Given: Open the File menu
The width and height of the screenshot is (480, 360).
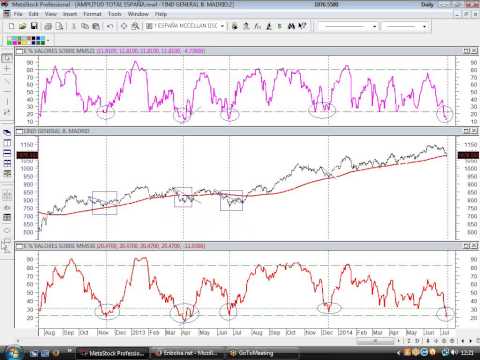Looking at the screenshot, I should (18, 14).
